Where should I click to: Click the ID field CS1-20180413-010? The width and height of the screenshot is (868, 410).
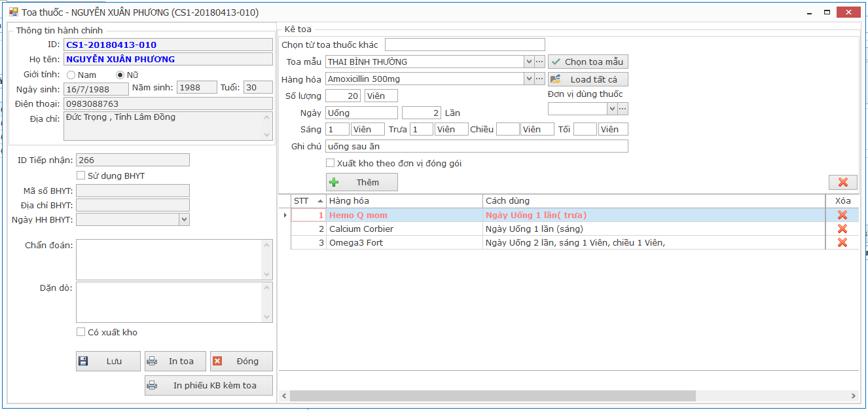pos(168,45)
